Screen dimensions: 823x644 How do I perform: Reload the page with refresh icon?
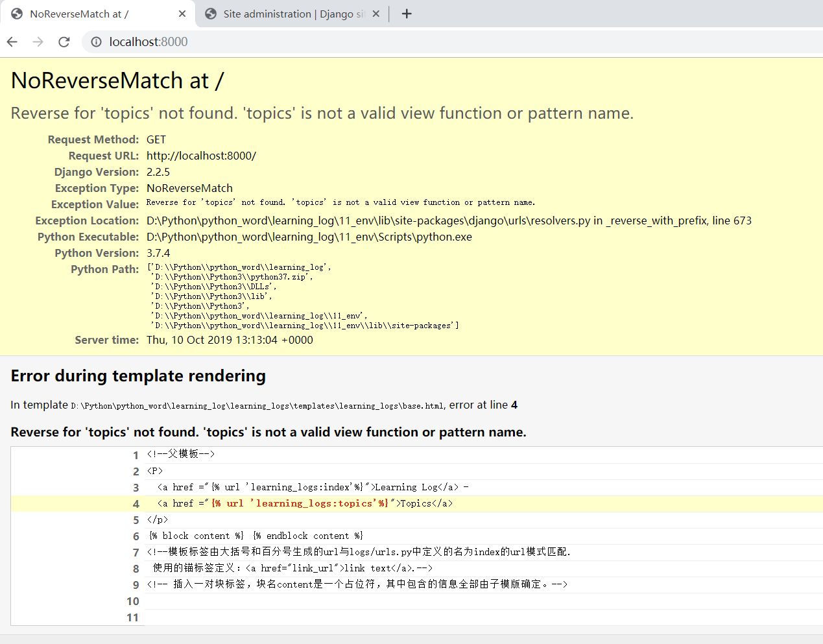click(x=64, y=42)
